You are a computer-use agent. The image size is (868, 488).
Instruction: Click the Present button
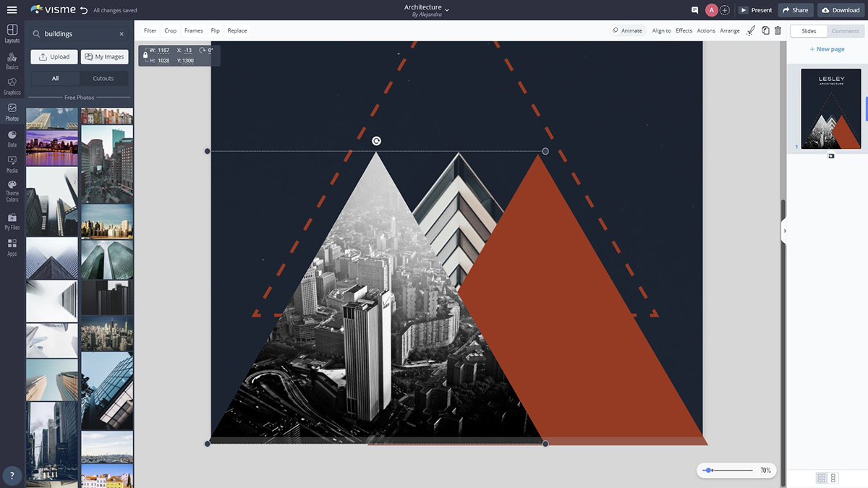click(756, 10)
